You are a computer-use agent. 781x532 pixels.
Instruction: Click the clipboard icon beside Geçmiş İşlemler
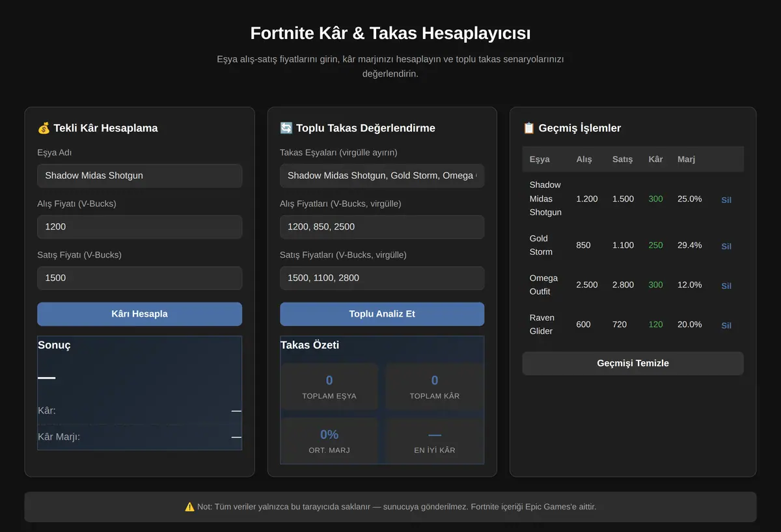(x=529, y=128)
